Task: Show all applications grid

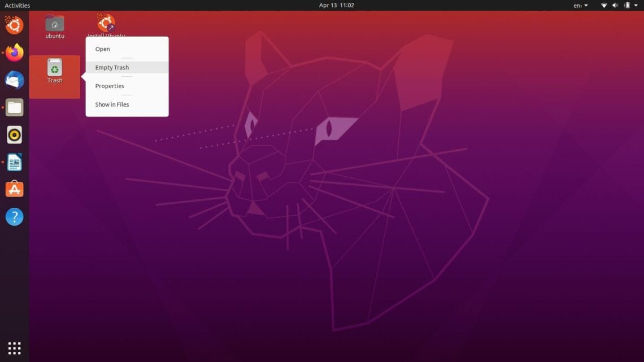Action: [14, 347]
